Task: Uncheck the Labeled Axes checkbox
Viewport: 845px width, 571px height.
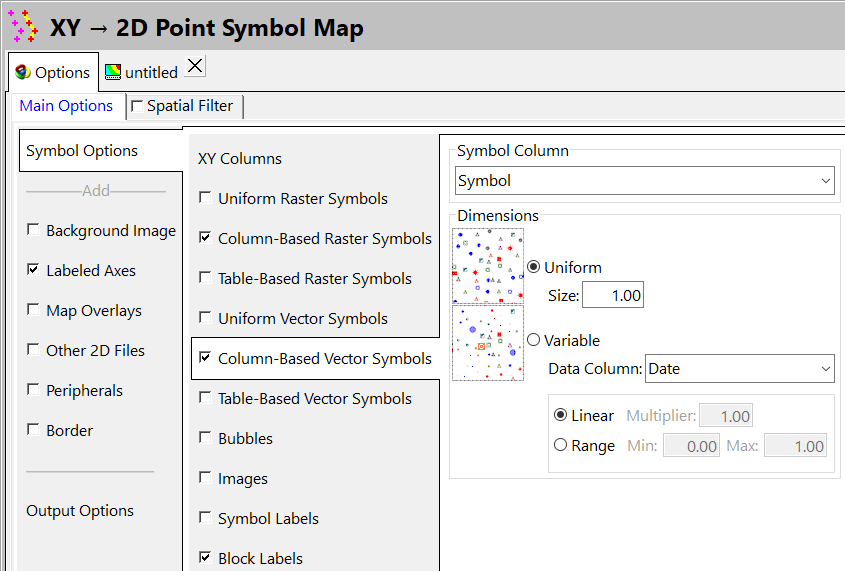Action: pyautogui.click(x=34, y=271)
